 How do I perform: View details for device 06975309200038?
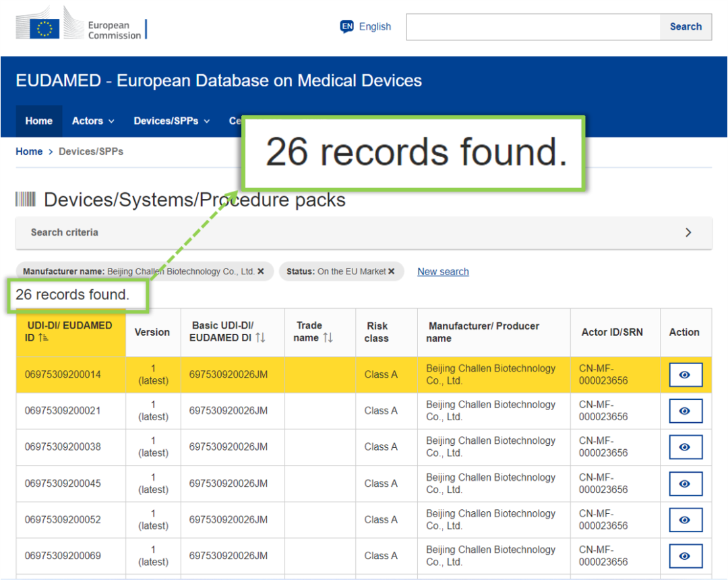(x=686, y=447)
